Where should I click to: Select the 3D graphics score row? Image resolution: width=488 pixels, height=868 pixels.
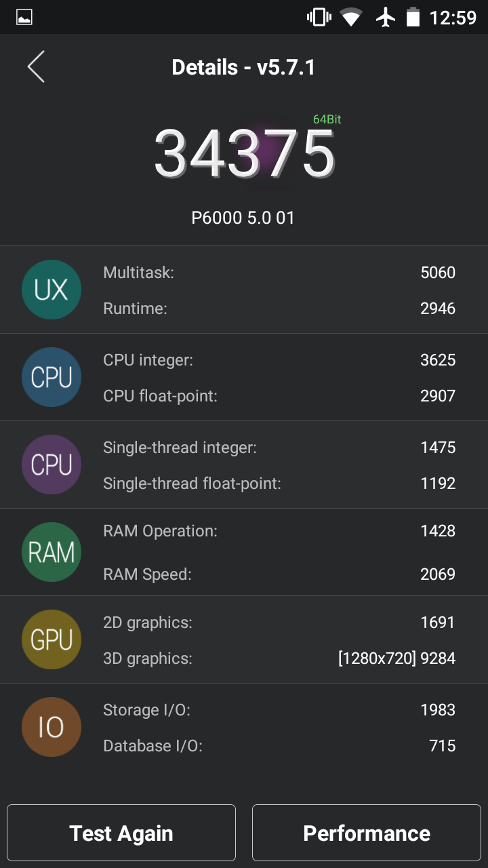point(278,658)
